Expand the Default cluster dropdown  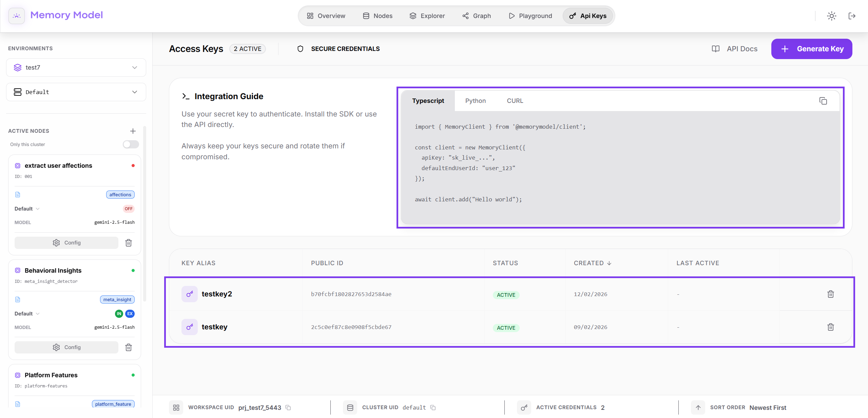point(76,92)
